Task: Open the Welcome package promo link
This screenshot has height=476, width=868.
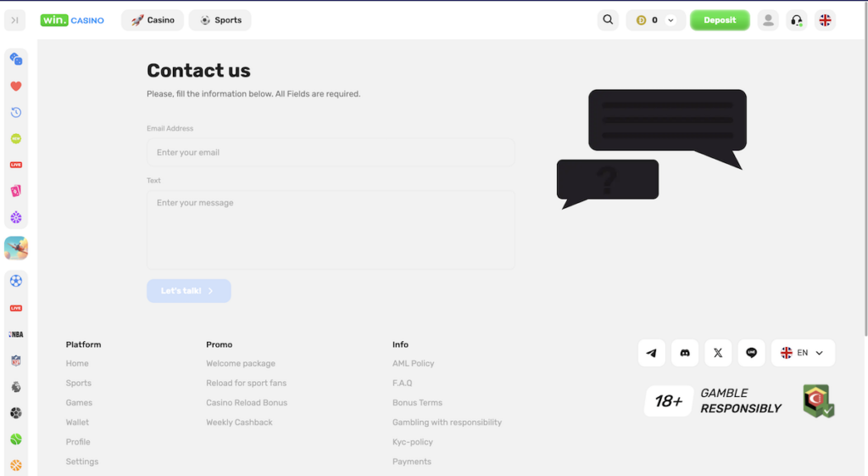Action: [x=241, y=363]
